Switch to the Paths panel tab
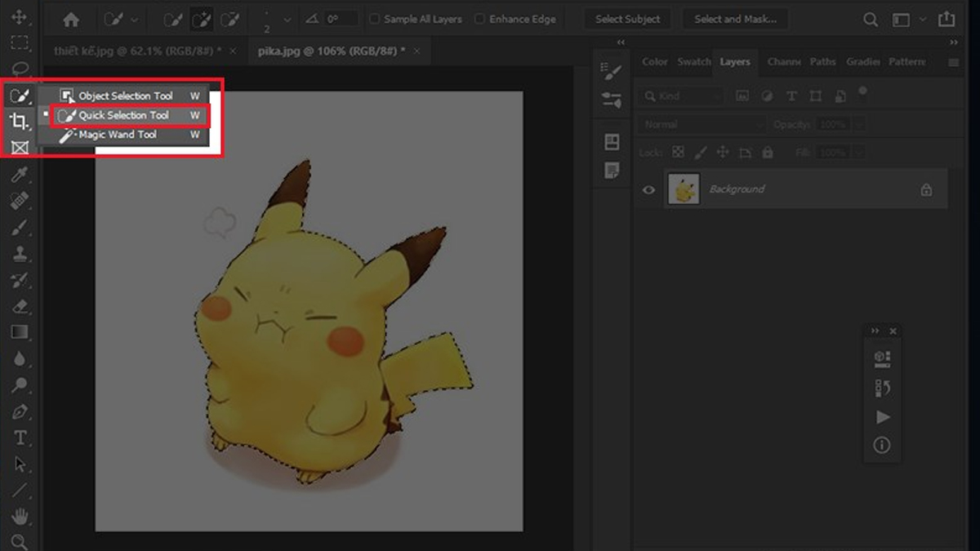Image resolution: width=980 pixels, height=551 pixels. 822,62
